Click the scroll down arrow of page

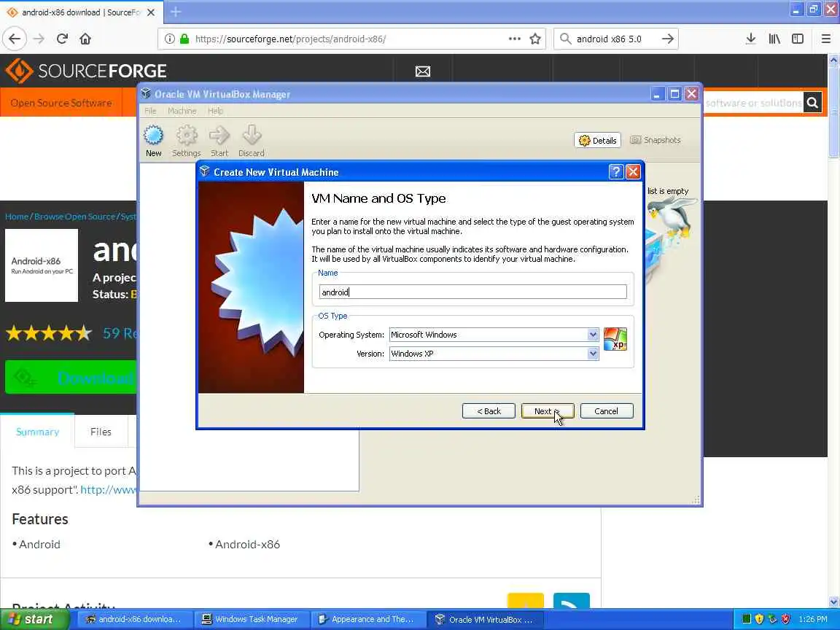click(x=833, y=602)
